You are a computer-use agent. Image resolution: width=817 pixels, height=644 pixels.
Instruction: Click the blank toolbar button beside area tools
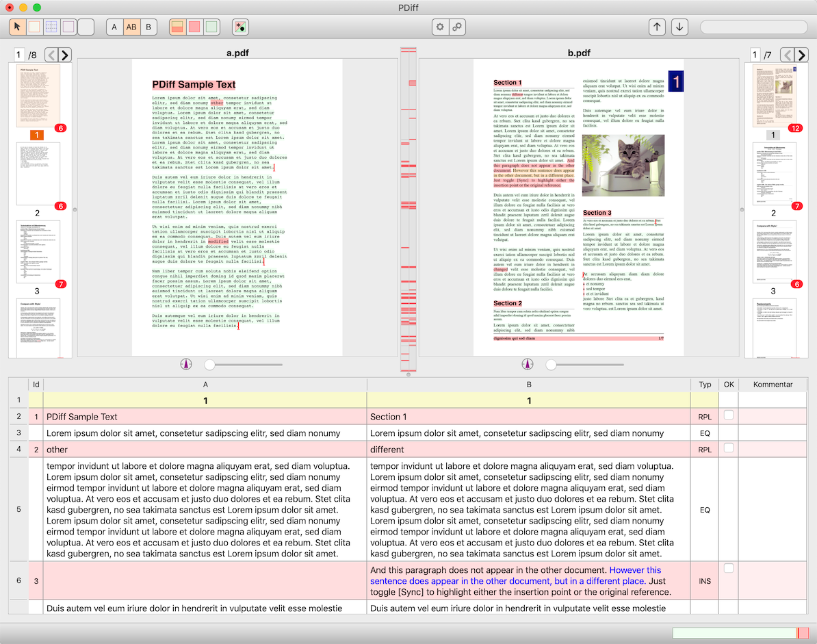[x=86, y=27]
